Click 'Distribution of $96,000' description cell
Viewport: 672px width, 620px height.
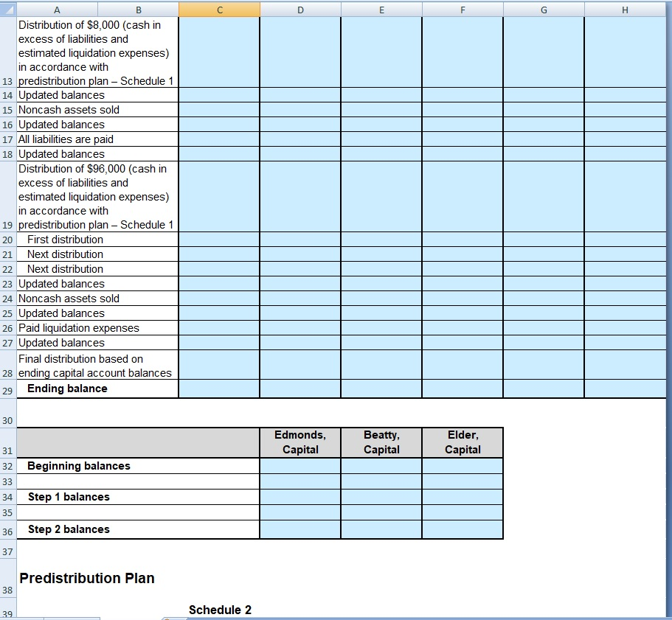(97, 197)
